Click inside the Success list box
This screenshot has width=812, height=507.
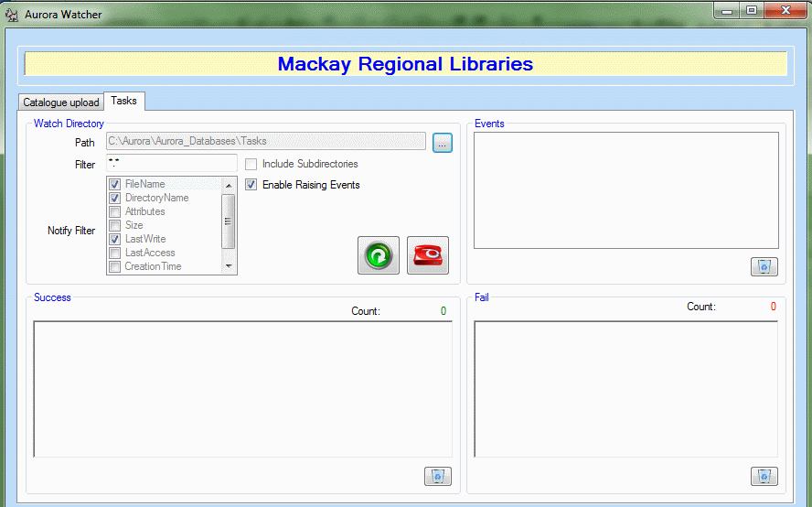tap(243, 389)
